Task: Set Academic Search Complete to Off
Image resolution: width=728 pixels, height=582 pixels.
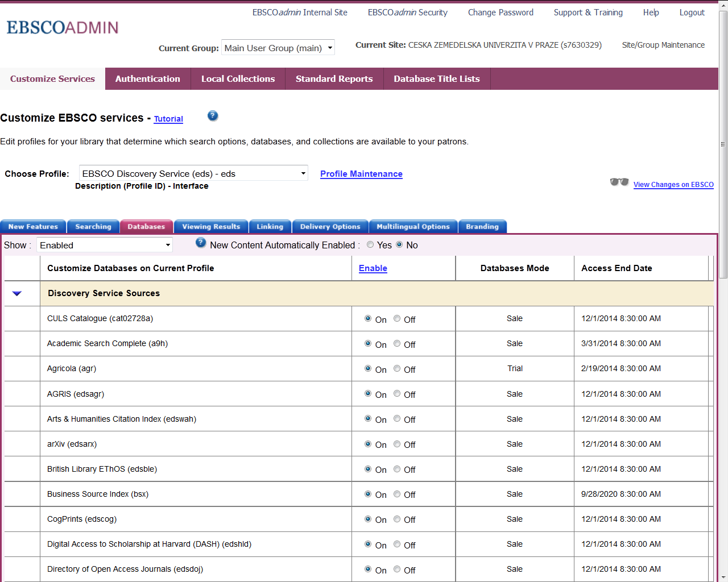Action: (x=397, y=343)
